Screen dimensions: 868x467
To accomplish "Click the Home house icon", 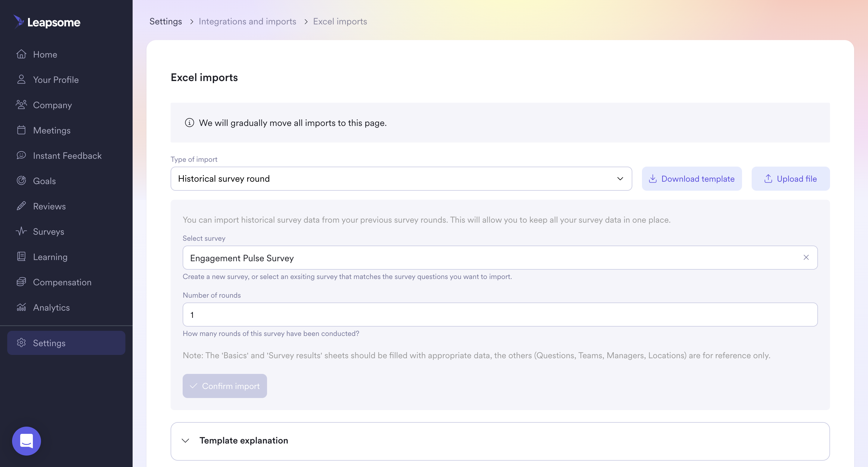I will coord(21,54).
